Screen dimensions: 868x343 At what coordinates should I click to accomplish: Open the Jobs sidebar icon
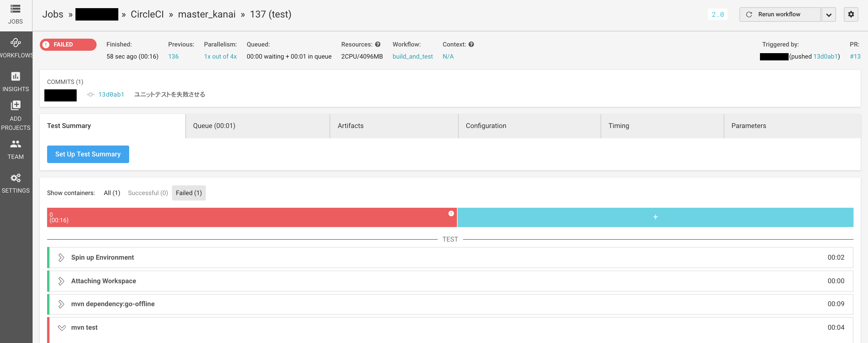pyautogui.click(x=15, y=14)
